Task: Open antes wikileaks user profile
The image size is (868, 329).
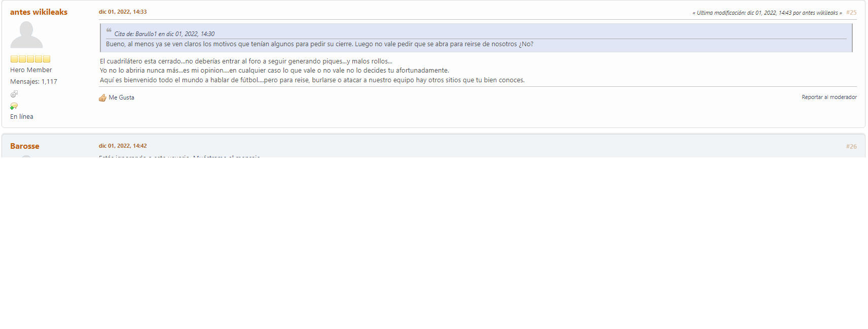Action: click(39, 12)
